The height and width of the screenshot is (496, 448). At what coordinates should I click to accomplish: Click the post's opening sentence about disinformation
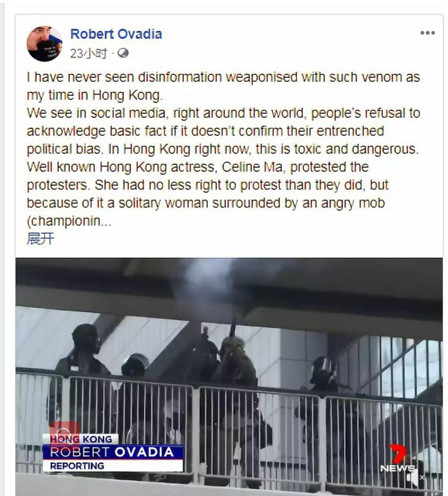(223, 86)
